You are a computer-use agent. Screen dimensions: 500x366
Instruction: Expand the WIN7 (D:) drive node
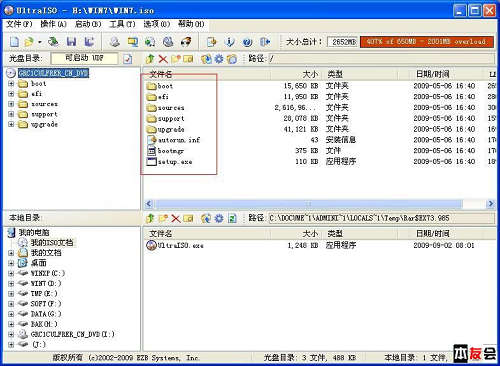(x=11, y=284)
